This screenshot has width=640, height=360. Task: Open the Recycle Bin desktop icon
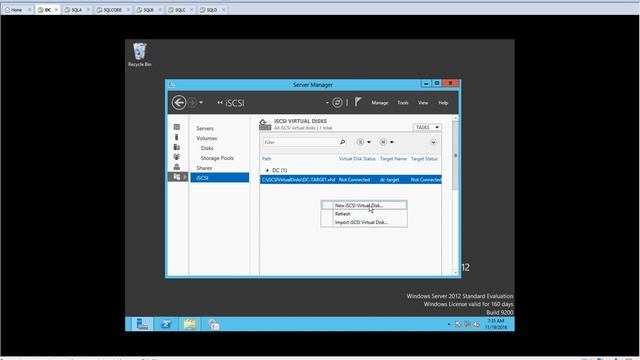(x=140, y=55)
